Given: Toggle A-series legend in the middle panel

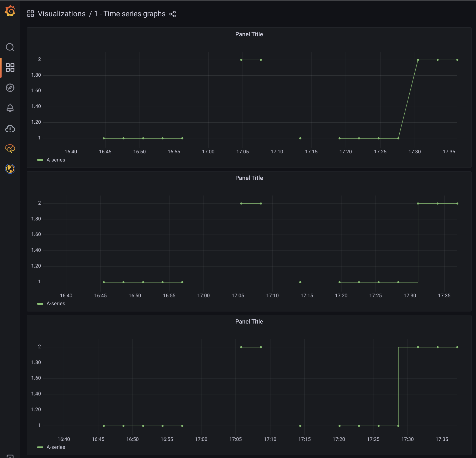Looking at the screenshot, I should (55, 303).
